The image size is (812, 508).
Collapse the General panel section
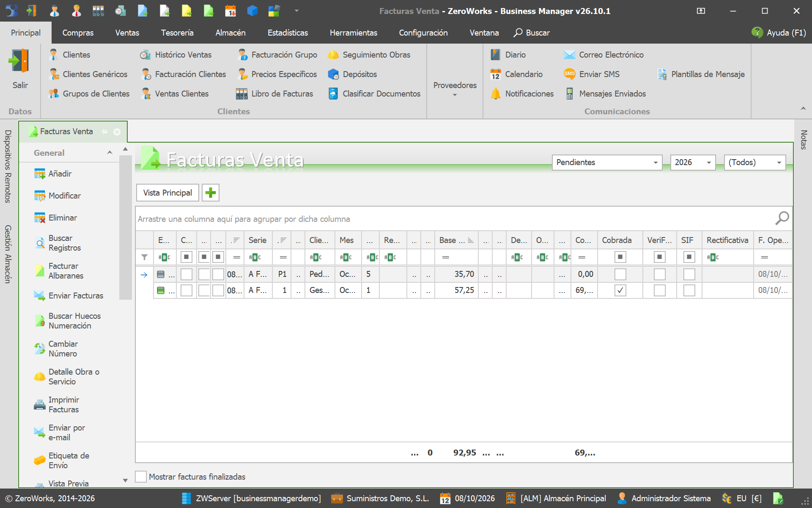110,153
